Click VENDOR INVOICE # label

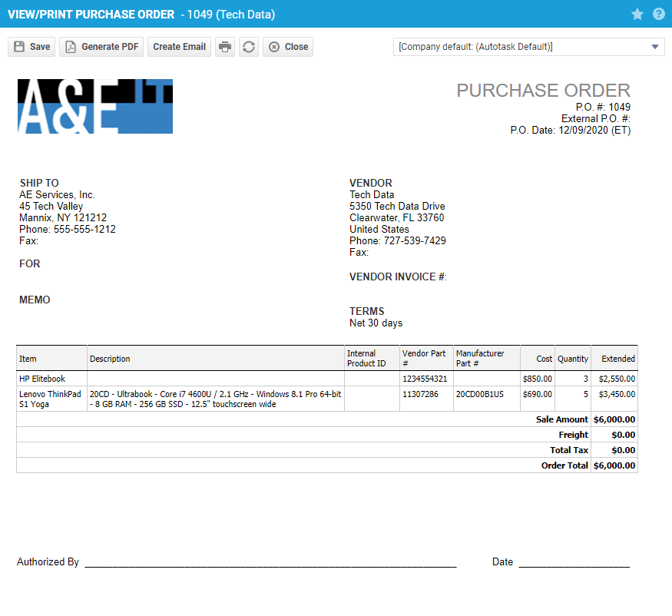(x=398, y=277)
